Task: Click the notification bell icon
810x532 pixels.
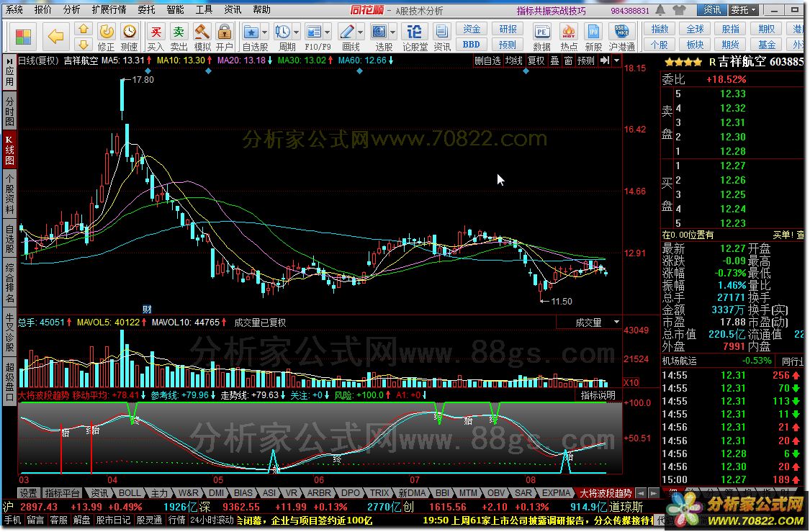Action: 661,10
